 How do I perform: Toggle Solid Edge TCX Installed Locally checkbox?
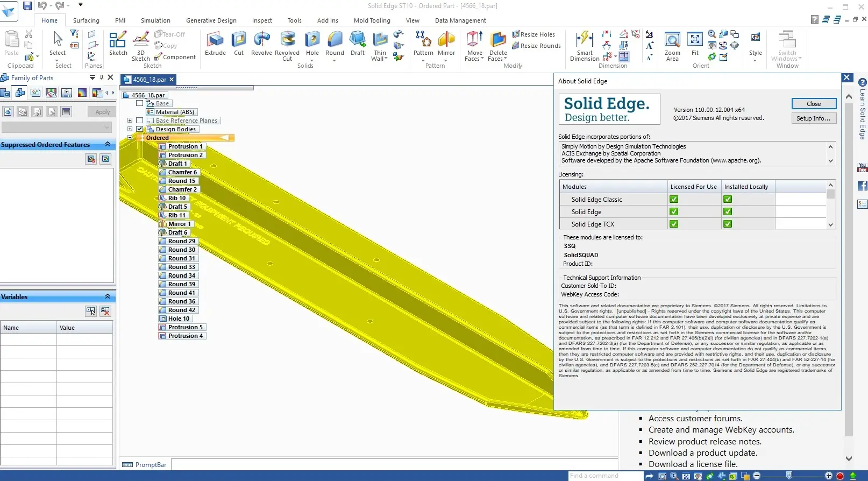point(728,224)
